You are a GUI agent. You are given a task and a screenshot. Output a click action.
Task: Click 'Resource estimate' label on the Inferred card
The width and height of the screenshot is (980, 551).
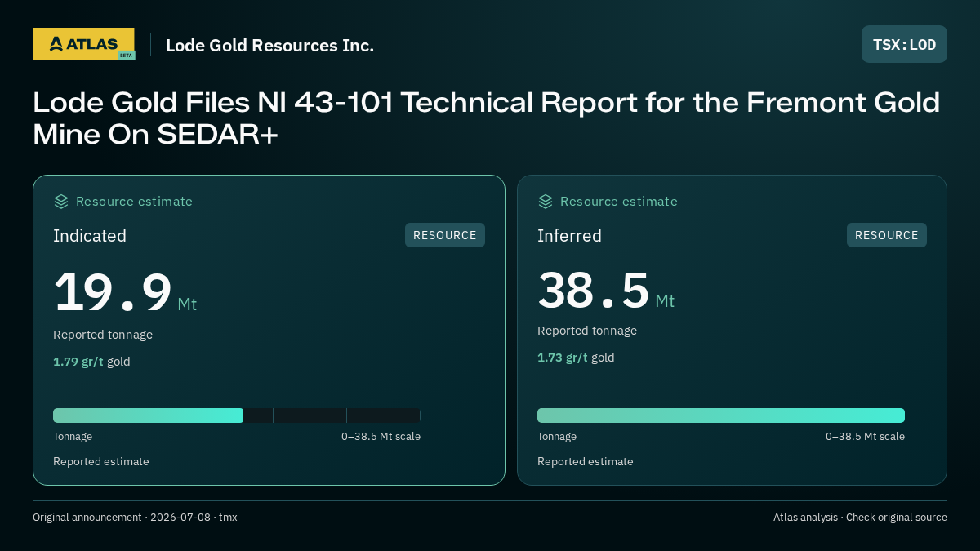pos(618,202)
